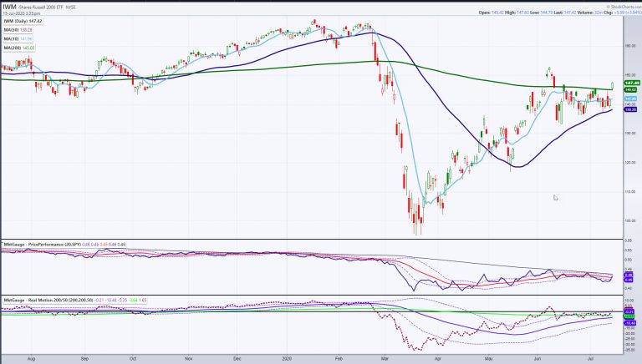The height and width of the screenshot is (364, 642).
Task: Click the Sep label on date axis
Action: pos(84,359)
